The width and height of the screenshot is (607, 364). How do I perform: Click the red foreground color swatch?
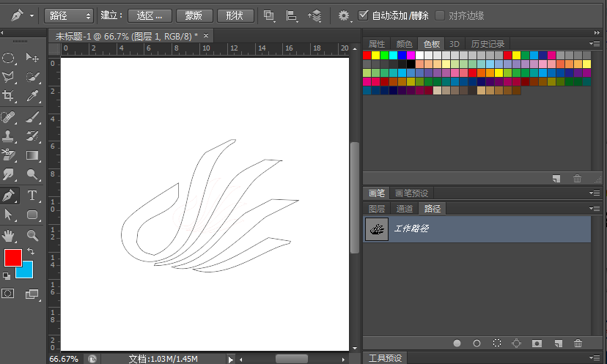(x=13, y=258)
